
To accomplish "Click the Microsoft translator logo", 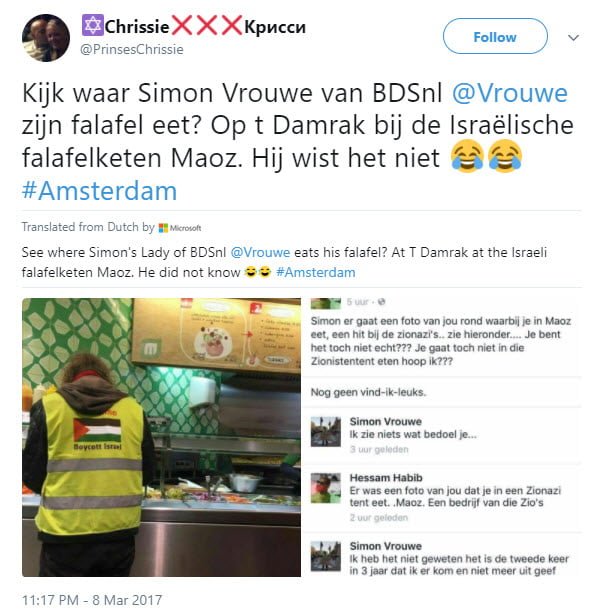I will (x=180, y=228).
